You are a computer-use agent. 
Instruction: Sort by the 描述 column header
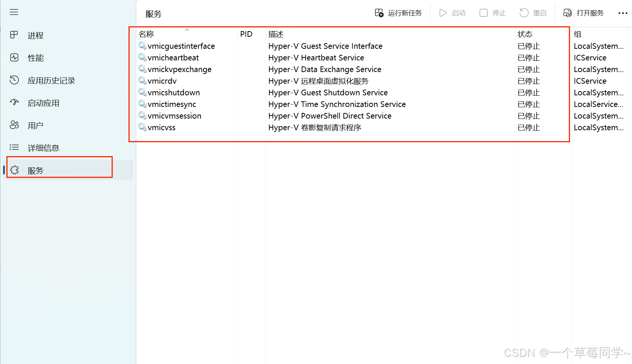point(276,34)
